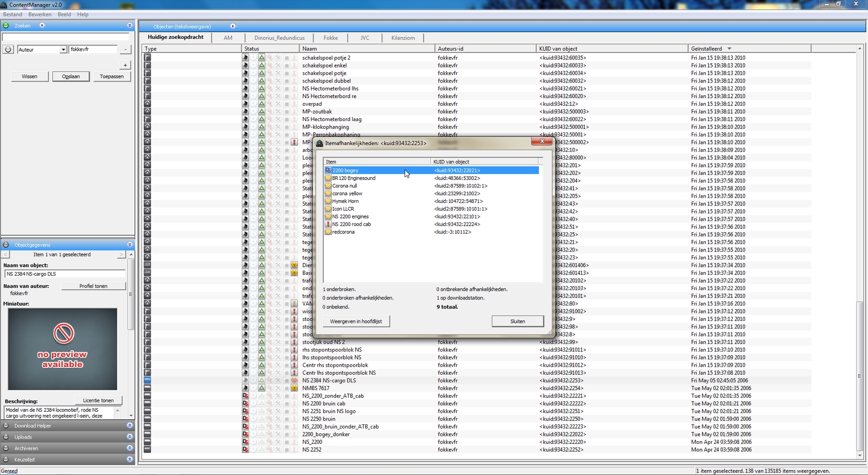
Task: Open the Bewerken menu
Action: 40,14
